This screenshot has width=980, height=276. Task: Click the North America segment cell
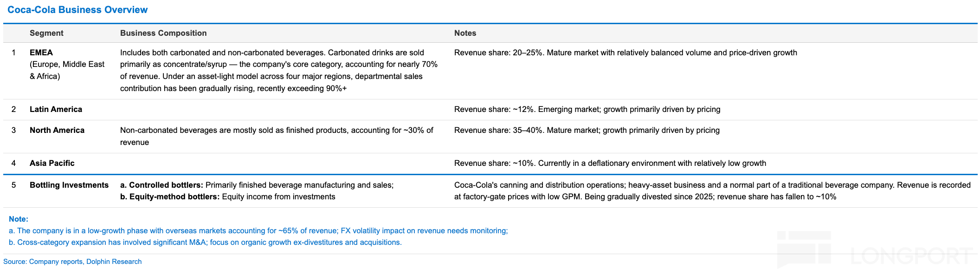pyautogui.click(x=57, y=130)
